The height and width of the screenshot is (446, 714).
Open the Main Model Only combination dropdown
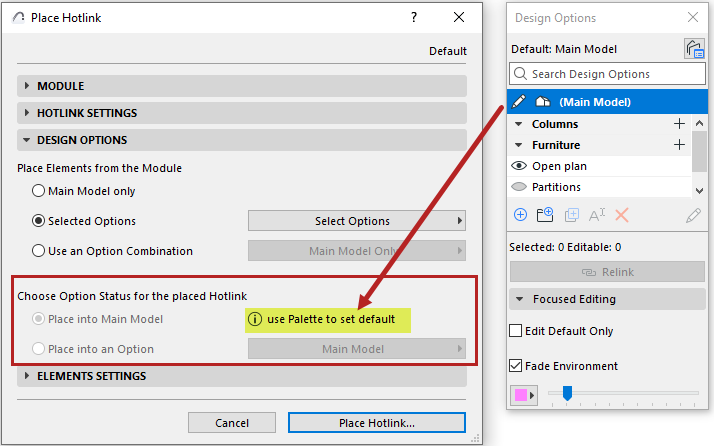tap(357, 251)
